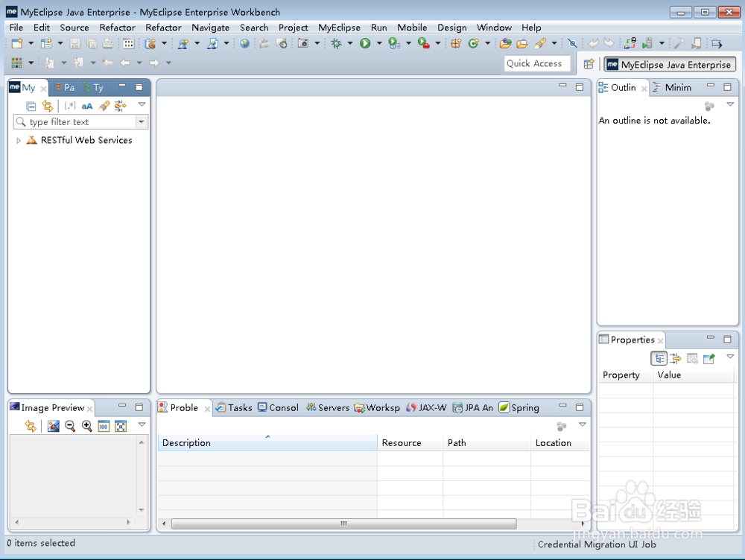Image resolution: width=745 pixels, height=560 pixels.
Task: Click the Resource column header
Action: (x=410, y=442)
